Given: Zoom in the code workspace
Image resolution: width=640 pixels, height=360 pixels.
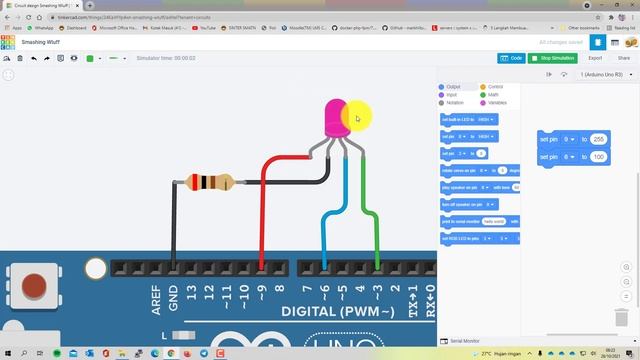Looking at the screenshot, I should 626,267.
